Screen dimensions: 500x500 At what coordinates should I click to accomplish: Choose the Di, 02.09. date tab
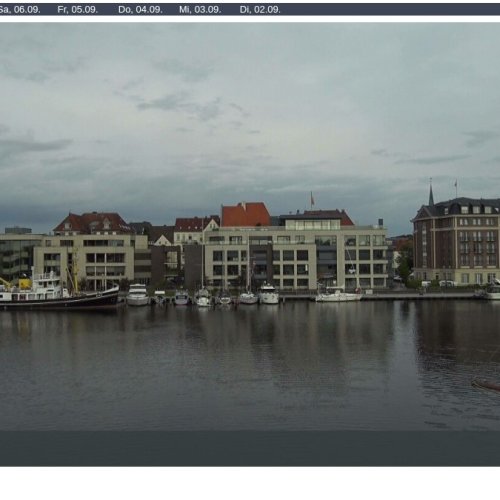pyautogui.click(x=260, y=10)
